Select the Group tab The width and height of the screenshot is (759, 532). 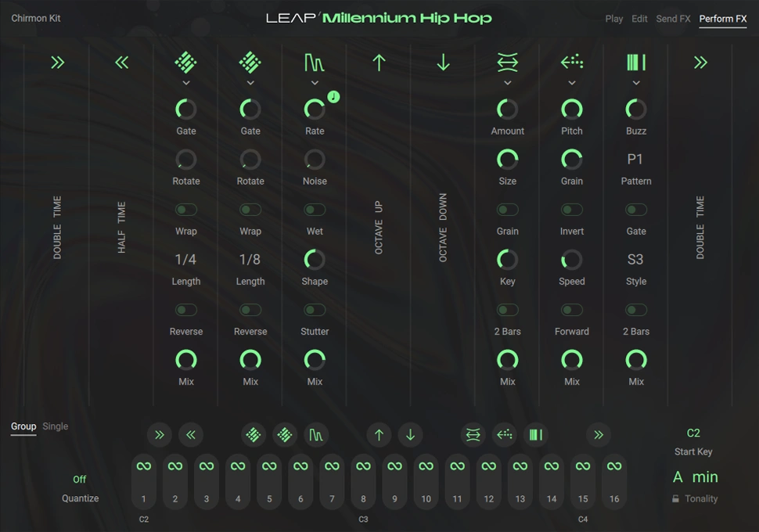point(23,426)
